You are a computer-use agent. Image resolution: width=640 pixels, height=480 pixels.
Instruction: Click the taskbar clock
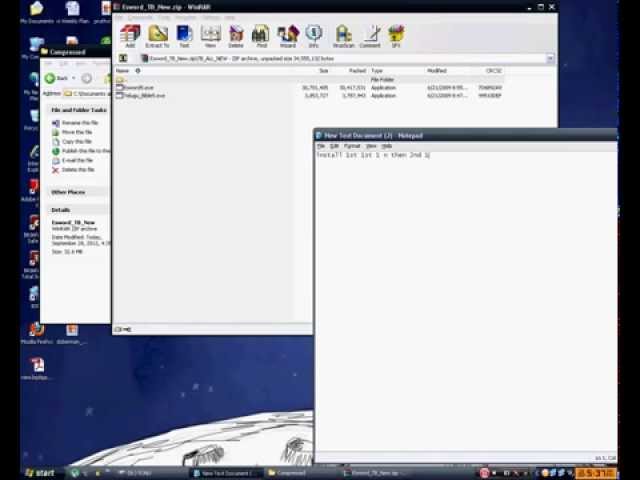[x=595, y=473]
